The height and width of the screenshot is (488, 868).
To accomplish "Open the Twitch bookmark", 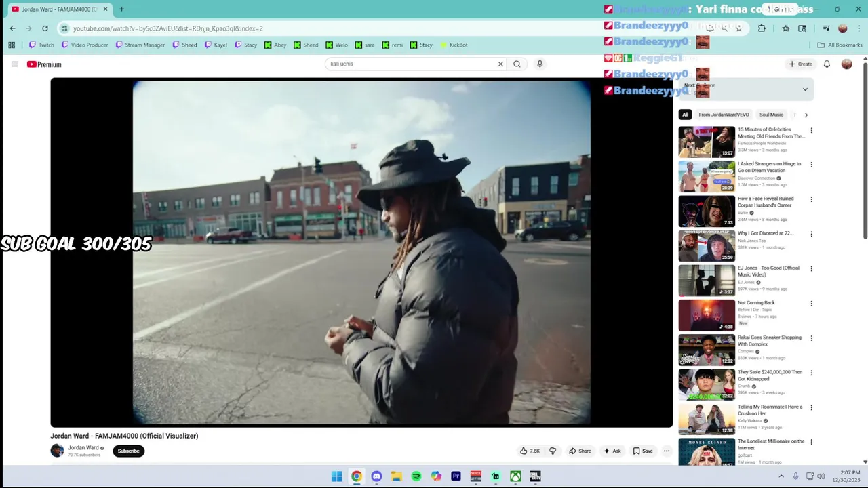I will 41,45.
